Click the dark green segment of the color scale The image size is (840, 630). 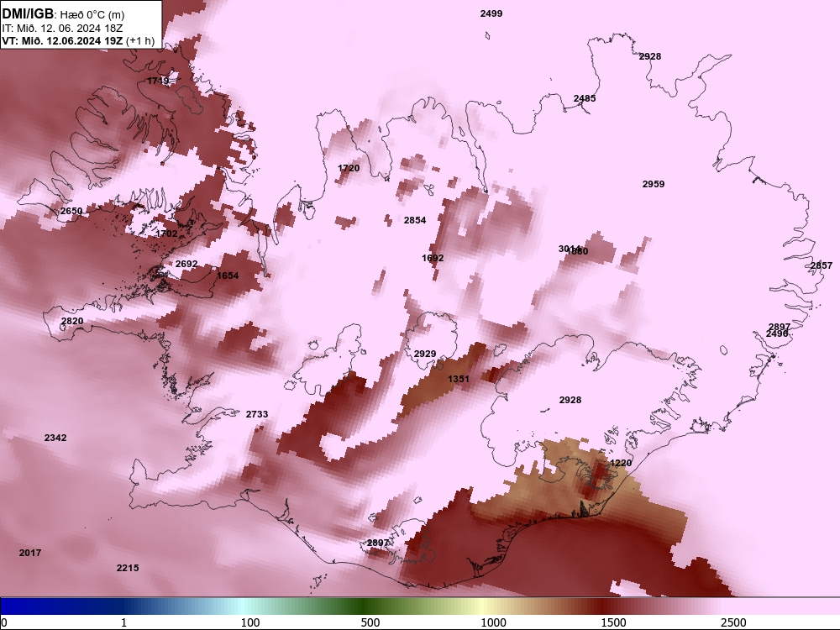coord(365,606)
